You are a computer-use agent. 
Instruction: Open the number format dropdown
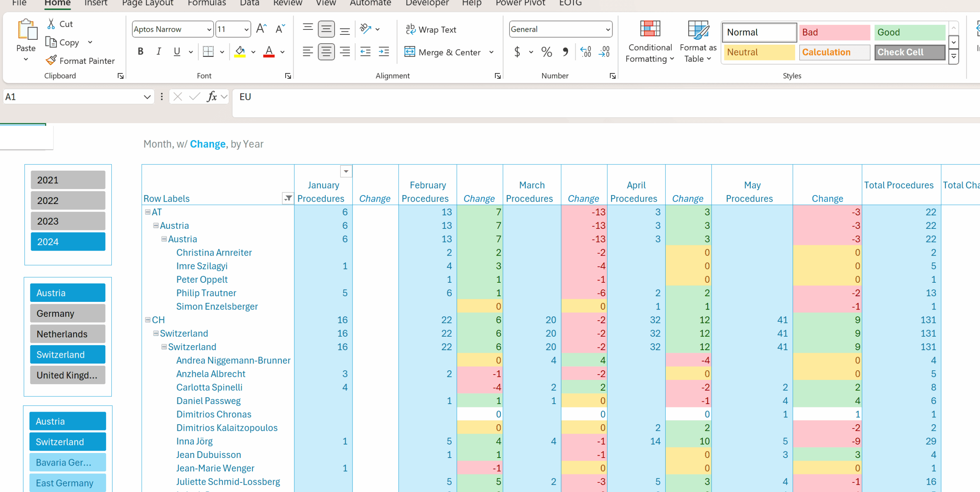608,29
